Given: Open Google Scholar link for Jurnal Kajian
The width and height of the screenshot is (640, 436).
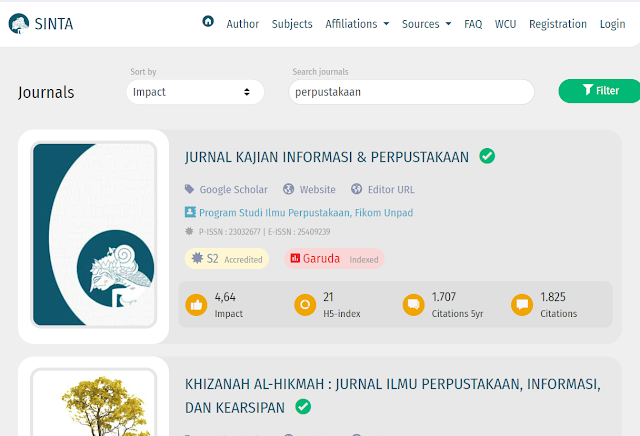Looking at the screenshot, I should point(233,189).
